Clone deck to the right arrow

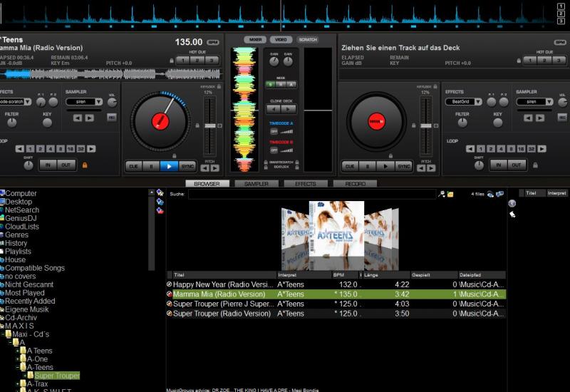coord(289,109)
